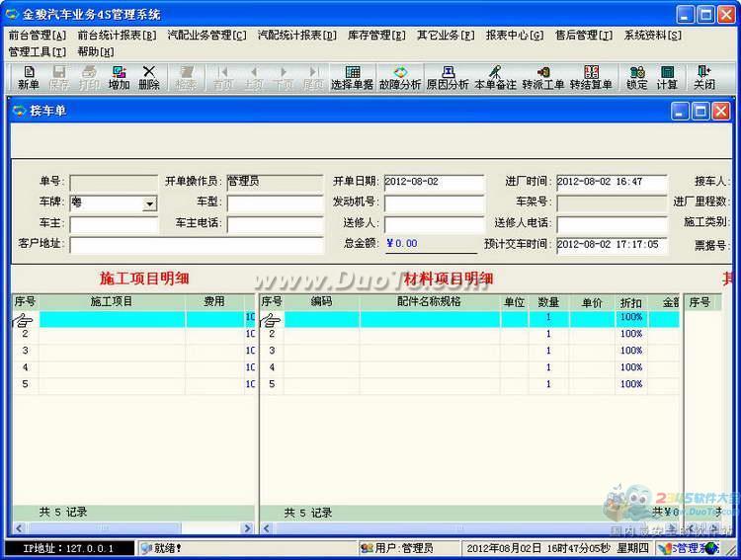Click the 折扣 column header

tap(631, 302)
